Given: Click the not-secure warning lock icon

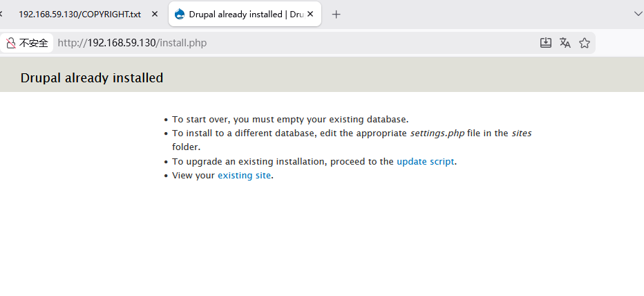Looking at the screenshot, I should click(11, 43).
